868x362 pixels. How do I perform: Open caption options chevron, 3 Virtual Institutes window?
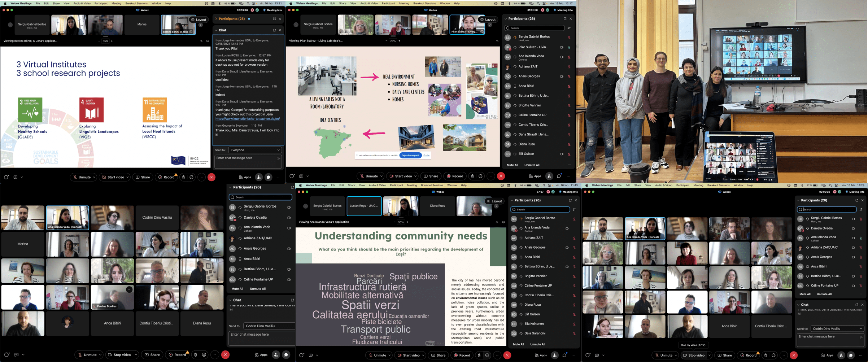point(22,177)
